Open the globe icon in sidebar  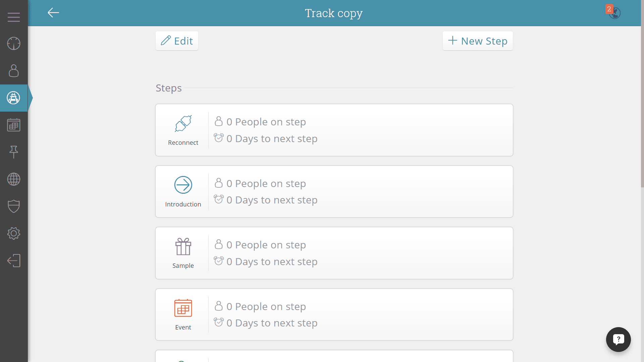(x=14, y=179)
